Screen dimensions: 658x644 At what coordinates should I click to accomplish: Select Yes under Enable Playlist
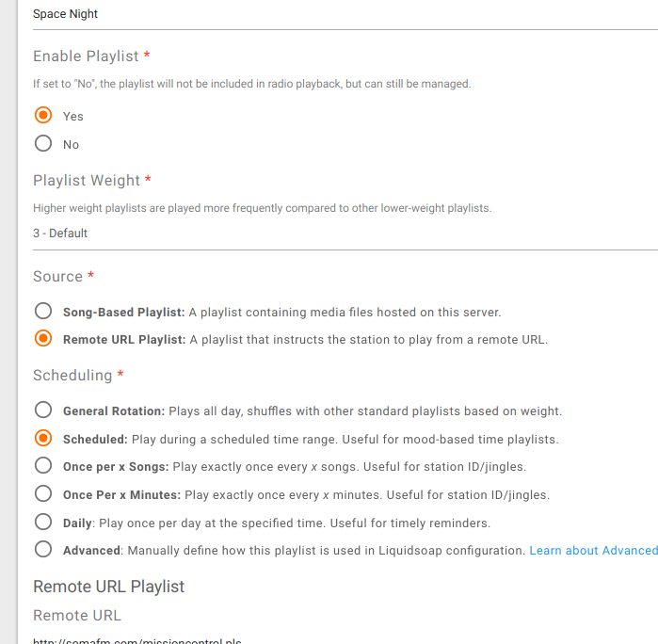click(x=43, y=116)
